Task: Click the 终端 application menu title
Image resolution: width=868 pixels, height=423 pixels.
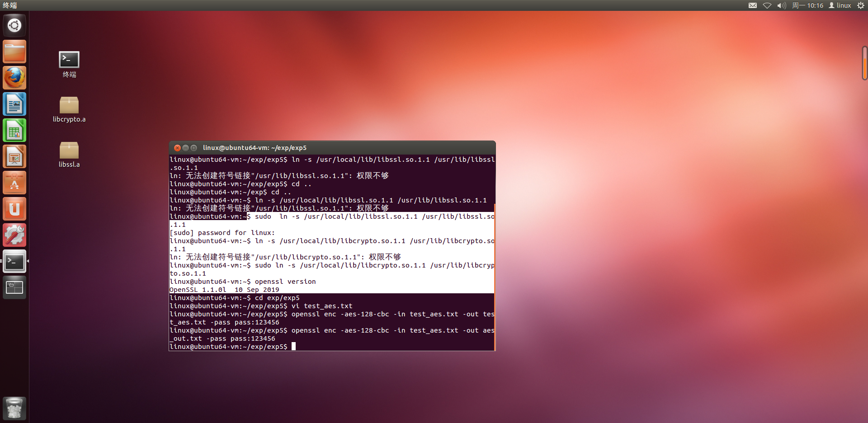Action: [x=10, y=5]
